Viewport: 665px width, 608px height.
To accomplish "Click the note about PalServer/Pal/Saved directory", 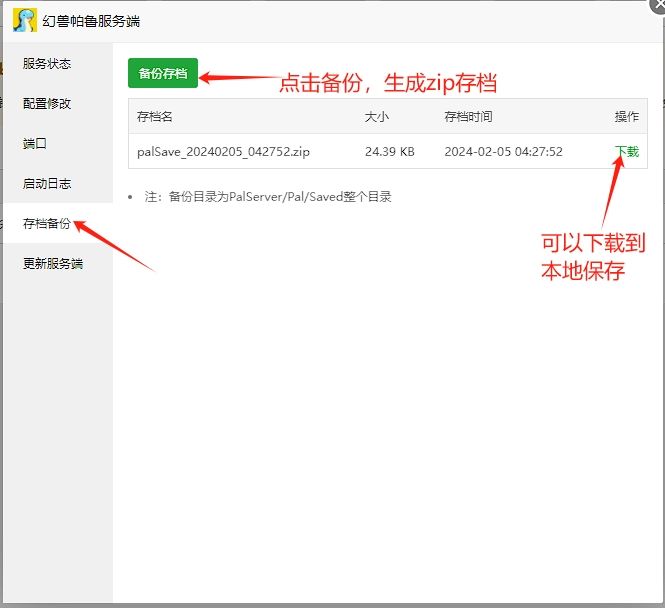I will (x=268, y=197).
